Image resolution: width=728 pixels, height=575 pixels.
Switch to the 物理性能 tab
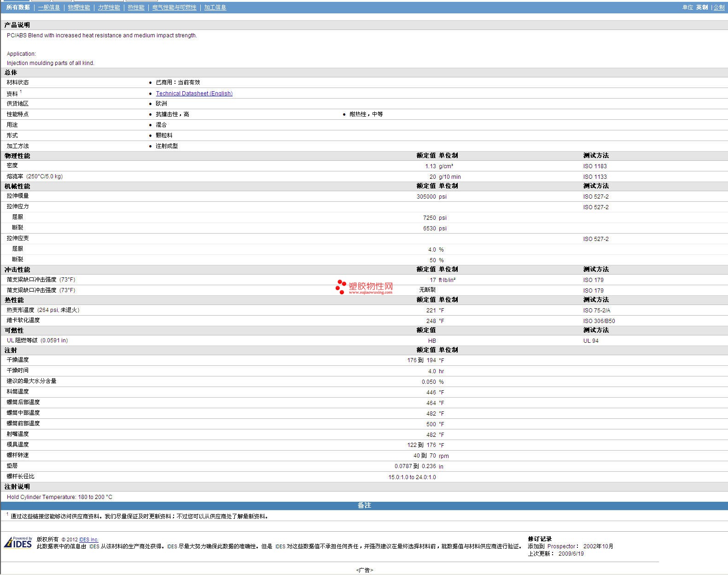pos(79,7)
